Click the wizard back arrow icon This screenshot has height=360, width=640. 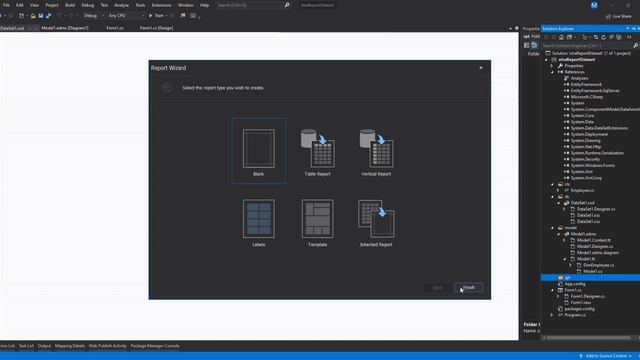click(x=167, y=87)
